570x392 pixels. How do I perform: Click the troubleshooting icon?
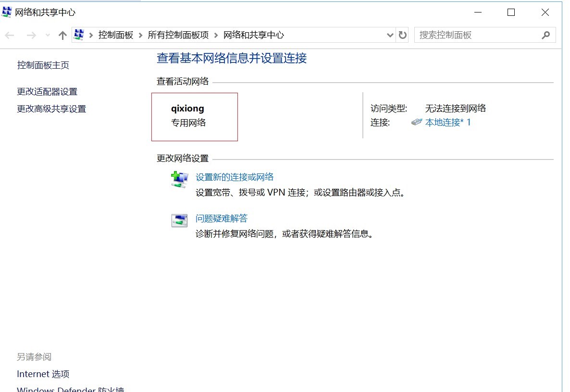179,220
